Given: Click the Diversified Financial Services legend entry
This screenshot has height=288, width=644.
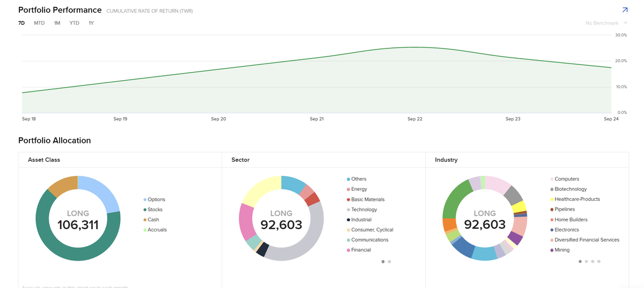Looking at the screenshot, I should coord(584,240).
